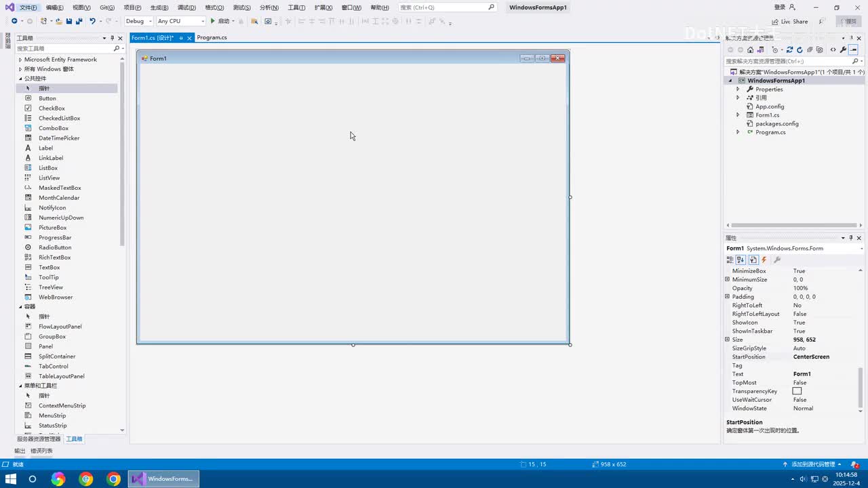Viewport: 868px width, 488px height.
Task: Pick the Label control from the toolbox
Action: click(x=45, y=148)
